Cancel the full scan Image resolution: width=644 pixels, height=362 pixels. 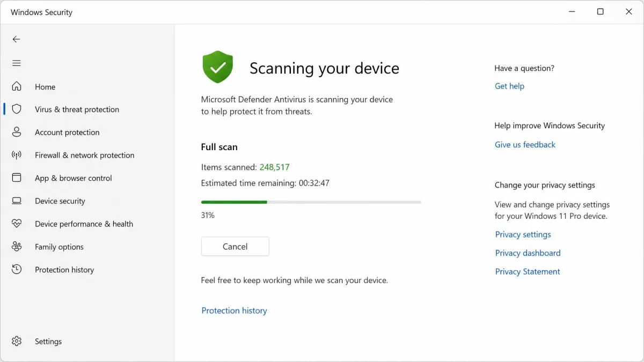click(235, 247)
